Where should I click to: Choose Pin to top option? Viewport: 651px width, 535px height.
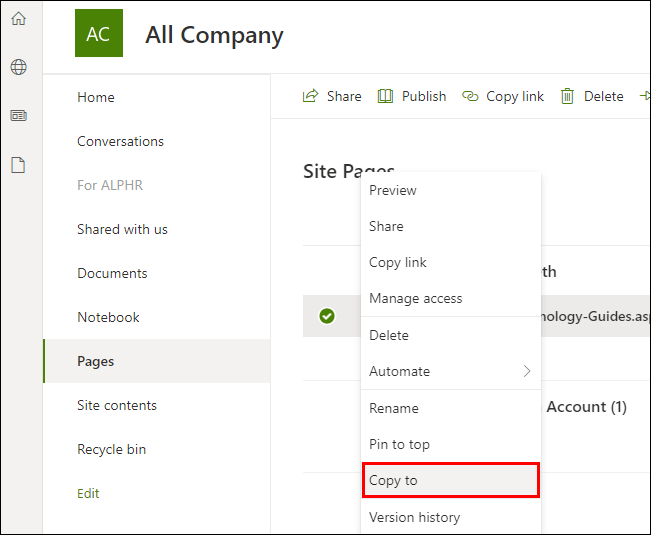tap(399, 444)
